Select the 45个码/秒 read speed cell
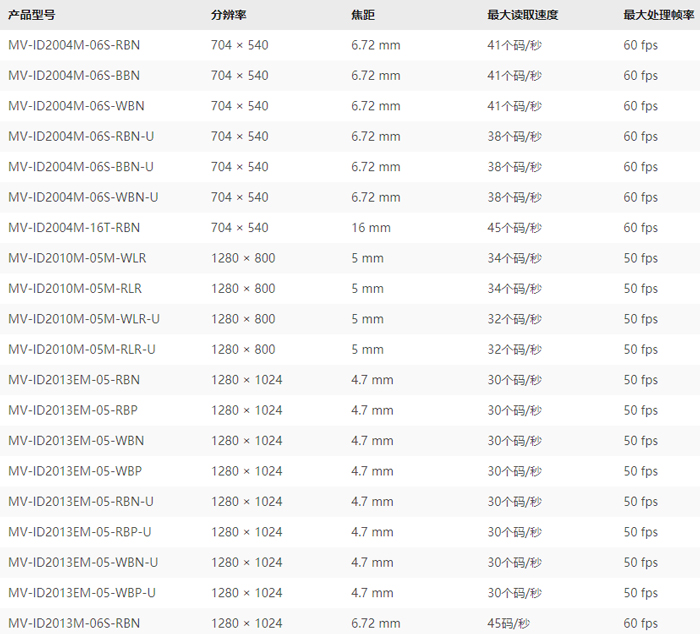This screenshot has height=634, width=700. 514,228
